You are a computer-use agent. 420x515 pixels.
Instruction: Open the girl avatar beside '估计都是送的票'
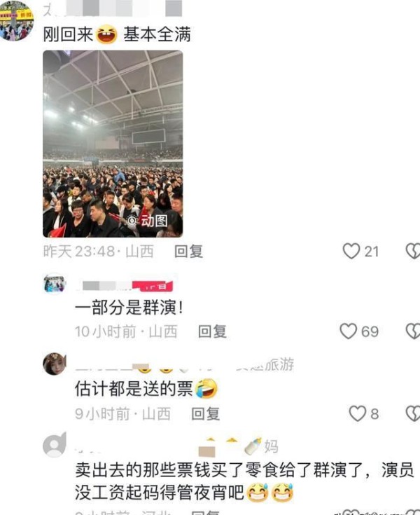pos(55,364)
